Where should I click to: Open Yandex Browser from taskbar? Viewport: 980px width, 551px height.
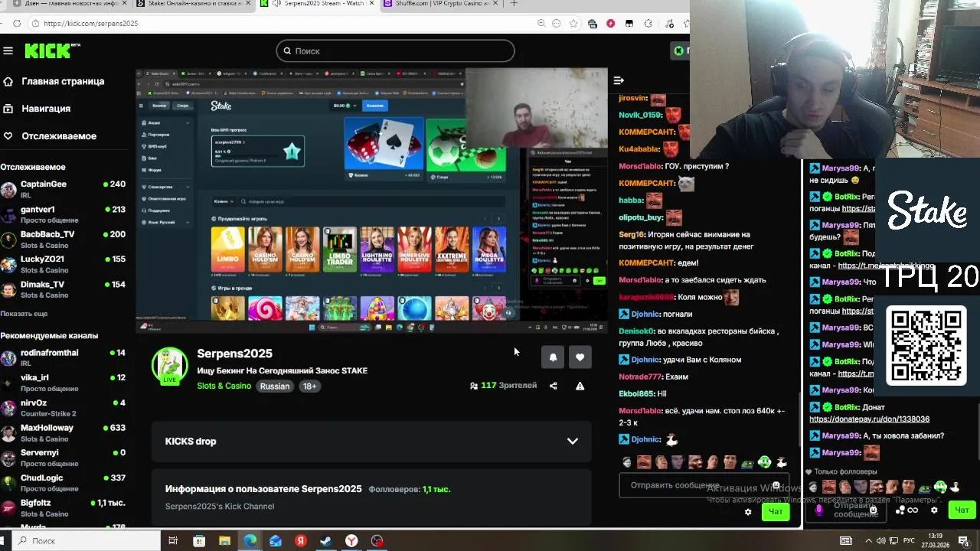click(x=351, y=541)
